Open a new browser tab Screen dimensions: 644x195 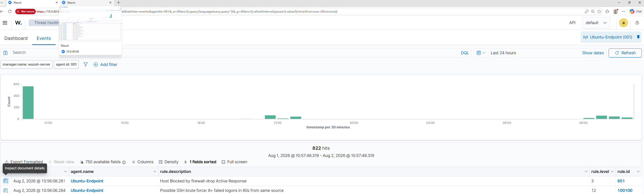point(119,2)
